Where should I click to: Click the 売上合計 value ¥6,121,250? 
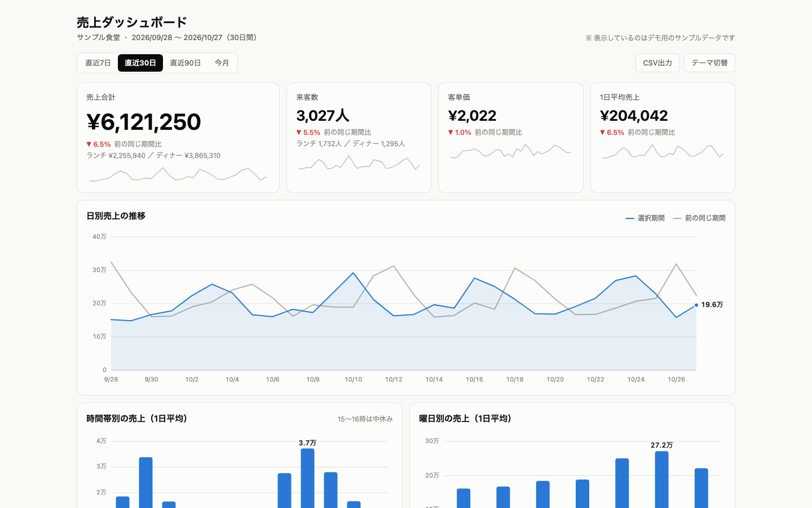pos(144,122)
